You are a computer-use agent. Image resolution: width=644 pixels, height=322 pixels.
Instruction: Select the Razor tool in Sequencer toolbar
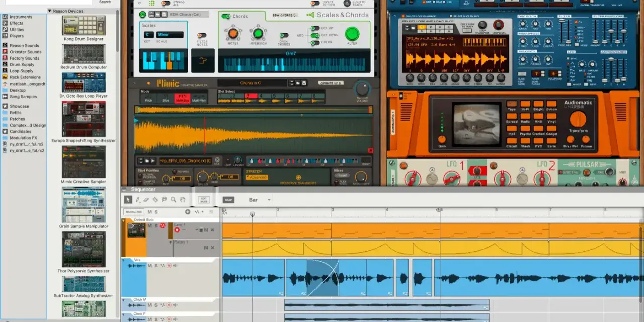(x=155, y=200)
